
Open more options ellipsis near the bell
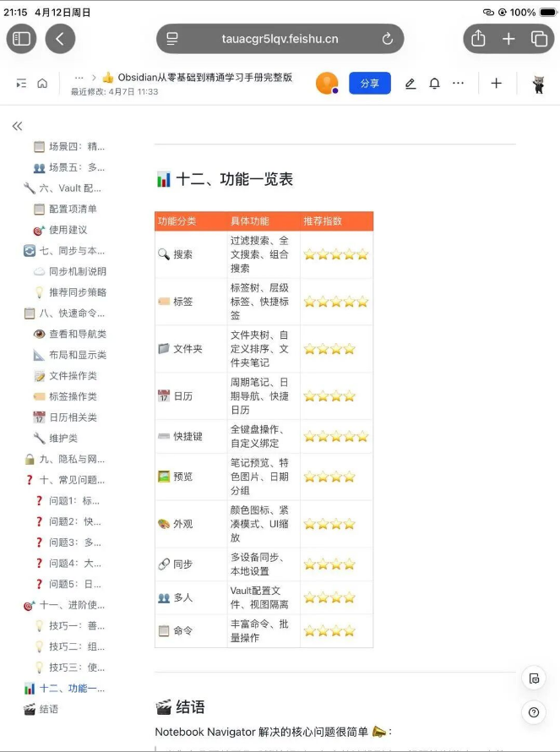458,84
